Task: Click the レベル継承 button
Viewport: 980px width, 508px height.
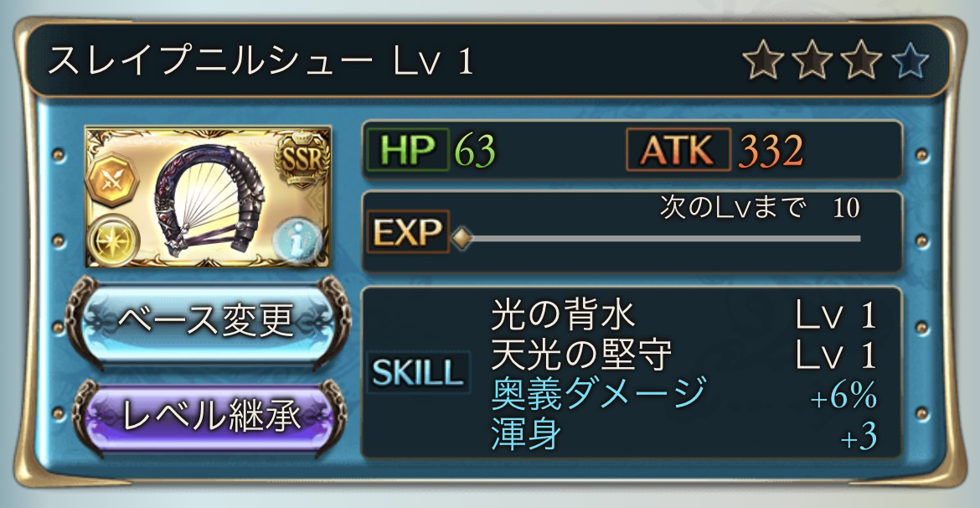Action: tap(209, 417)
